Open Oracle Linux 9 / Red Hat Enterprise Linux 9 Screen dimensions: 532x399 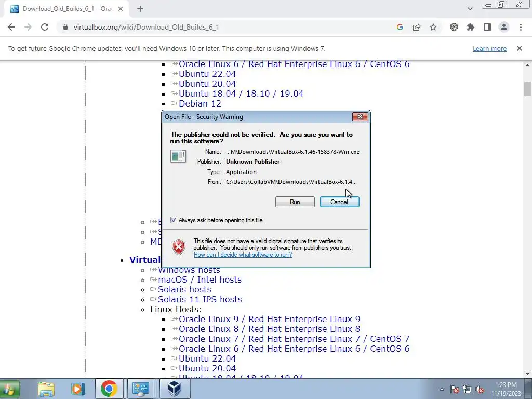270,319
